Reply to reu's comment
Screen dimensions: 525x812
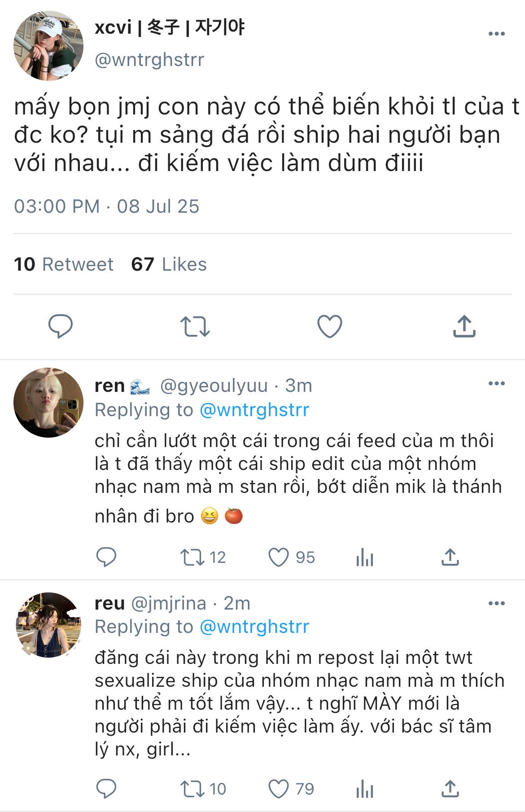pos(106,789)
